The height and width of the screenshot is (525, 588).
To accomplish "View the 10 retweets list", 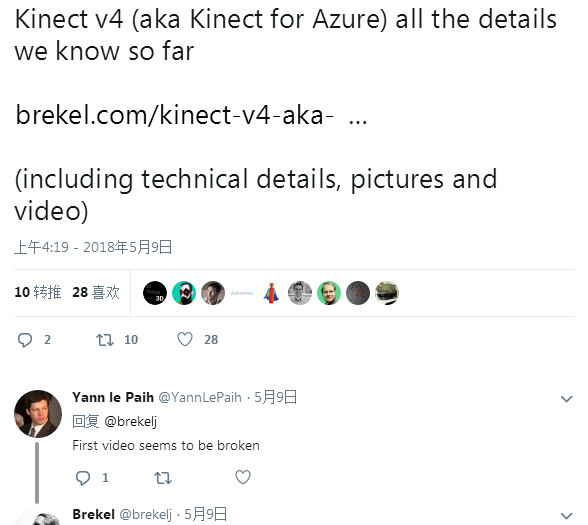I will [38, 292].
